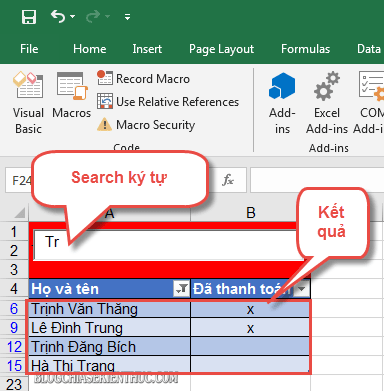Select cell Trịnh Văn Thăng
Image resolution: width=384 pixels, height=391 pixels.
click(110, 309)
